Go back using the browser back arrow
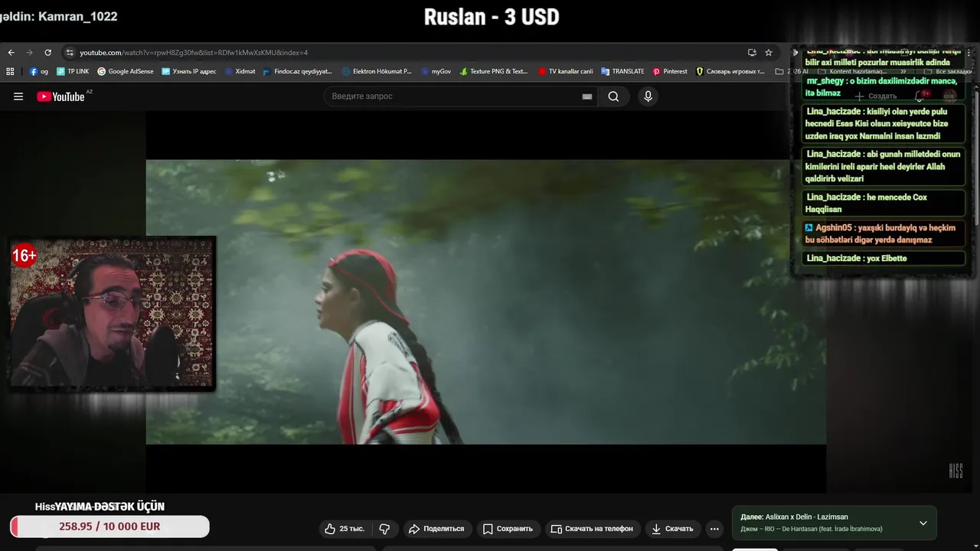Image resolution: width=980 pixels, height=551 pixels. coord(11,53)
